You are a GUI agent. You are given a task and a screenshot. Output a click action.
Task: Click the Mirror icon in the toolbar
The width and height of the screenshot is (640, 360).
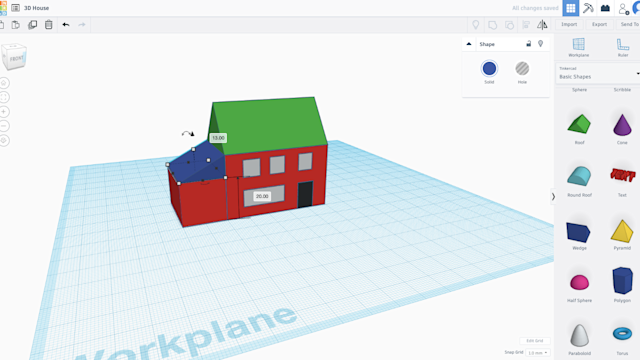pos(542,25)
